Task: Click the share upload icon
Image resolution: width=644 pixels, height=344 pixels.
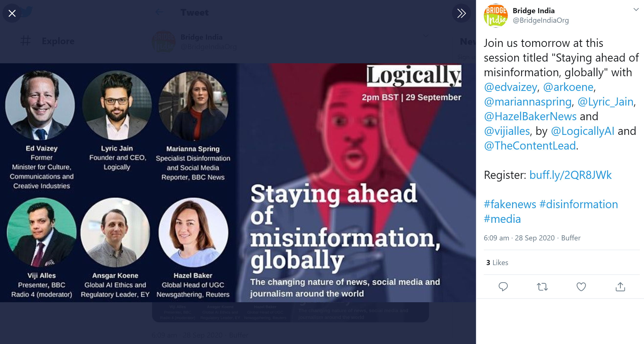Action: [x=620, y=287]
